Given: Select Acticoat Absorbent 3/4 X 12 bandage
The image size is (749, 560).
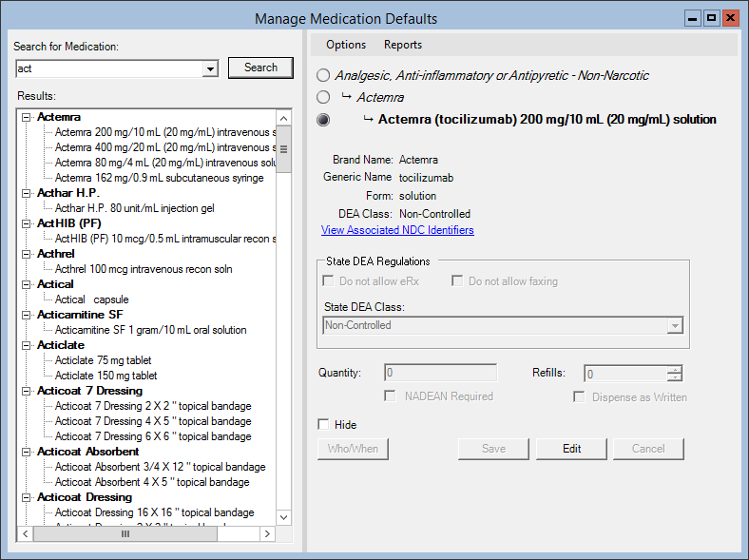Looking at the screenshot, I should pyautogui.click(x=160, y=468).
